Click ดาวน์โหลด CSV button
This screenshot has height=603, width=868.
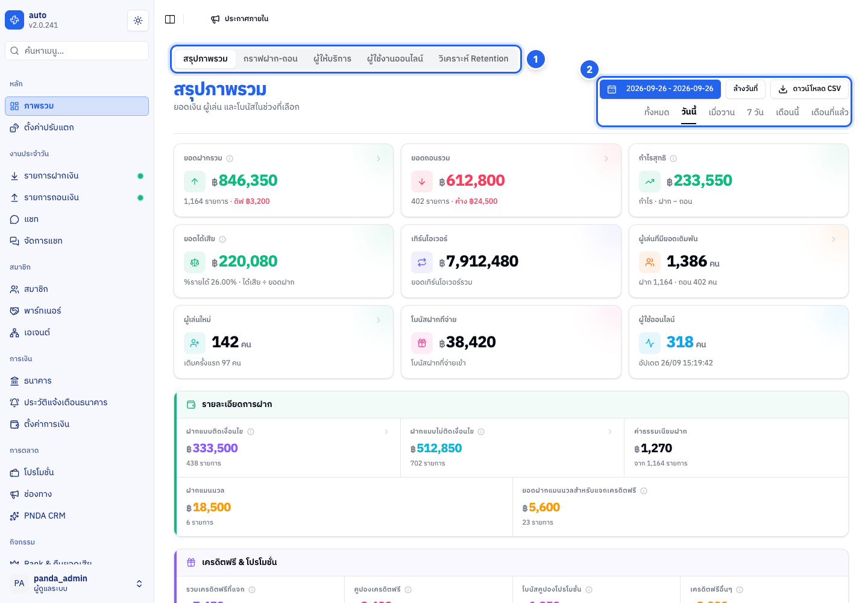tap(810, 89)
